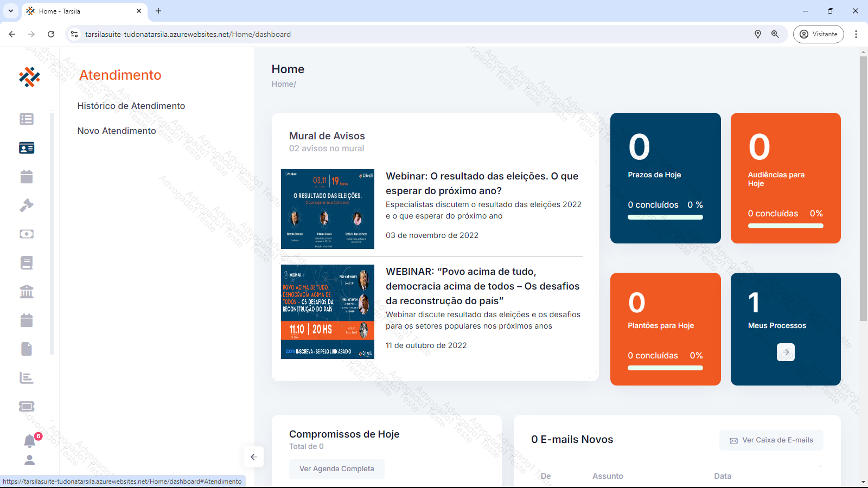Screen dimensions: 868x488
Task: Click Ver Agenda Completa button
Action: tap(336, 468)
